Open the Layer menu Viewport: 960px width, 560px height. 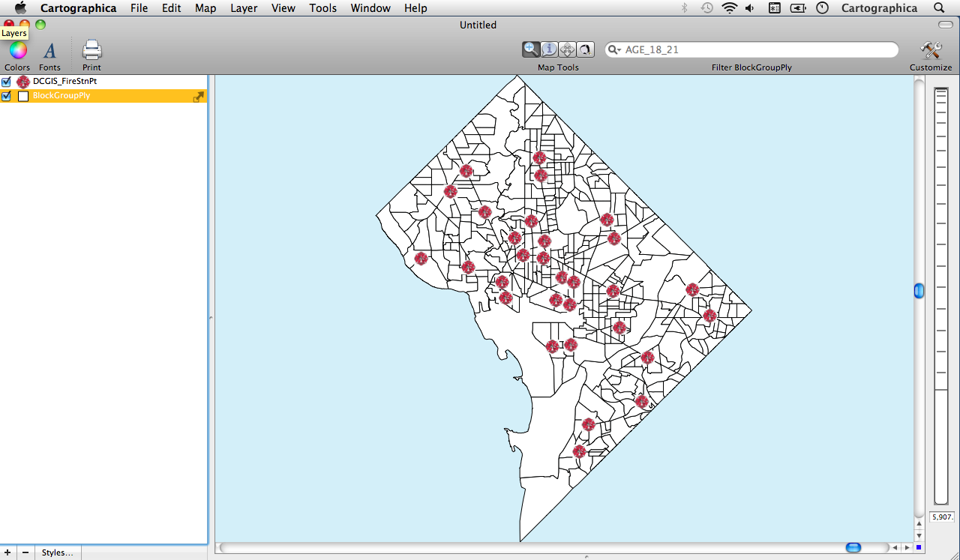point(244,8)
